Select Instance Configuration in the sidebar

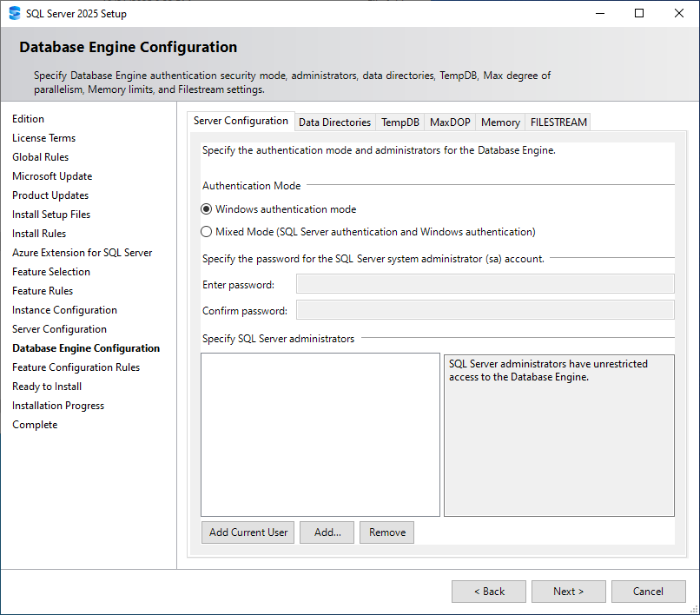tap(63, 309)
